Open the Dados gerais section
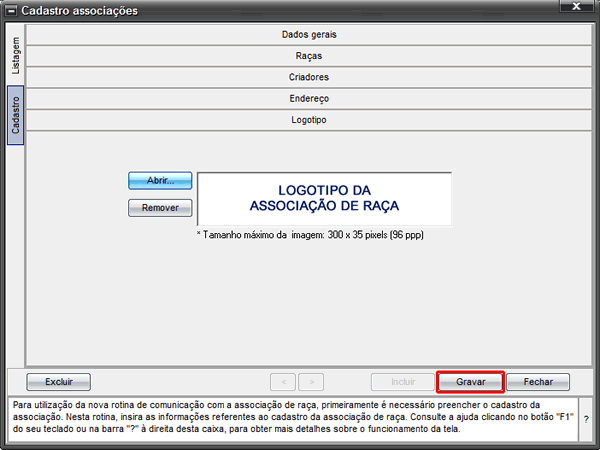Image resolution: width=600 pixels, height=450 pixels. tap(309, 34)
